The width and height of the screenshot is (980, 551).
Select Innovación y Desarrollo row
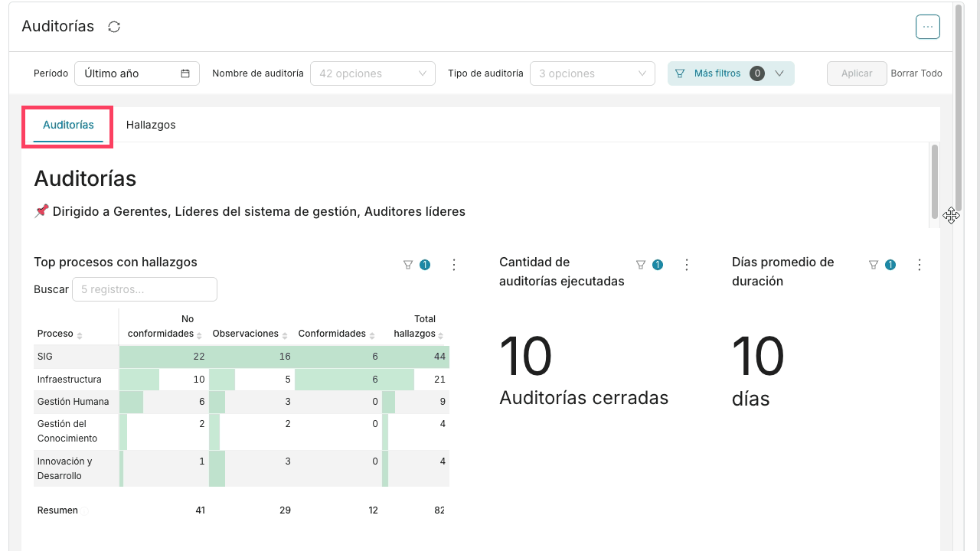pyautogui.click(x=241, y=468)
